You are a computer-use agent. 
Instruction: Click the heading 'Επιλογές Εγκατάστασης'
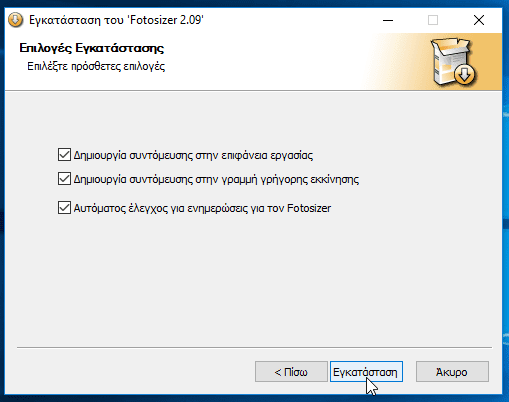pos(92,48)
